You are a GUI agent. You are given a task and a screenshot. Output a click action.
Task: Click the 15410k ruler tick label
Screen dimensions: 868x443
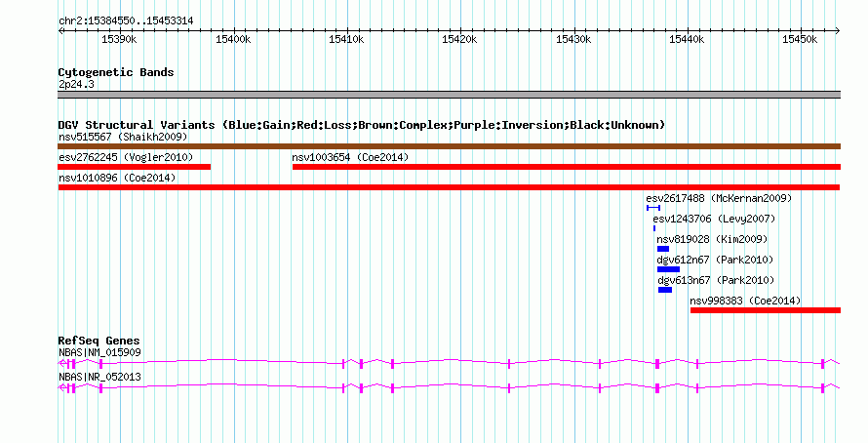[x=346, y=39]
